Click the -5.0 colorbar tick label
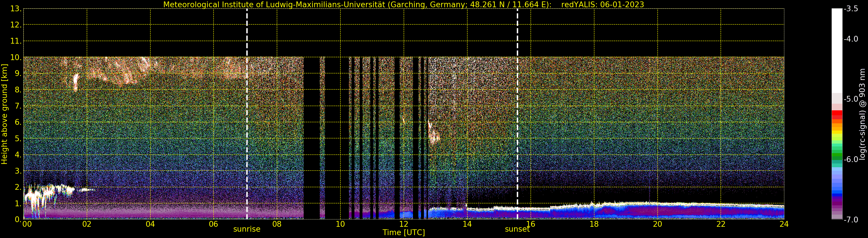The height and width of the screenshot is (238, 868). pyautogui.click(x=851, y=99)
